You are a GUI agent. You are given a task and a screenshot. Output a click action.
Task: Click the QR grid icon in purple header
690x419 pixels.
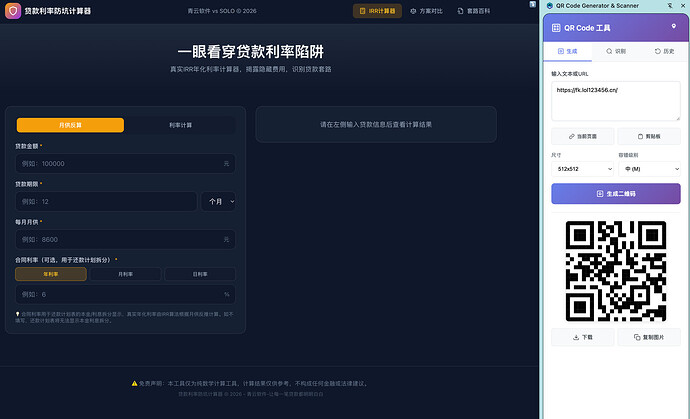556,28
